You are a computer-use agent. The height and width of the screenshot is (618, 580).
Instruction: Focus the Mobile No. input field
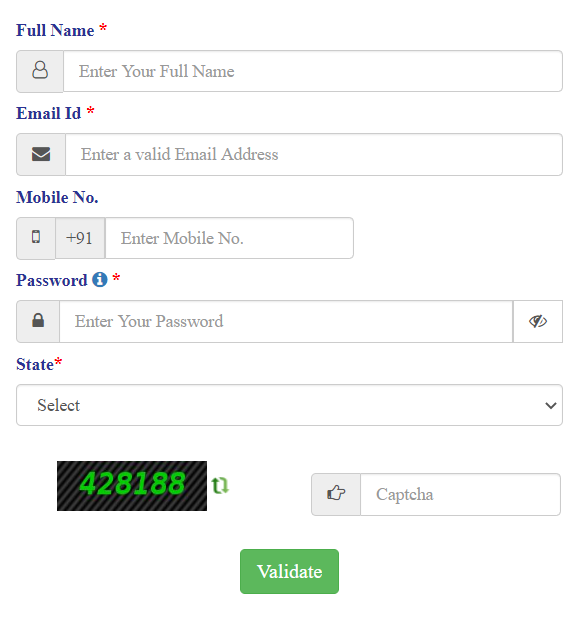click(x=229, y=238)
